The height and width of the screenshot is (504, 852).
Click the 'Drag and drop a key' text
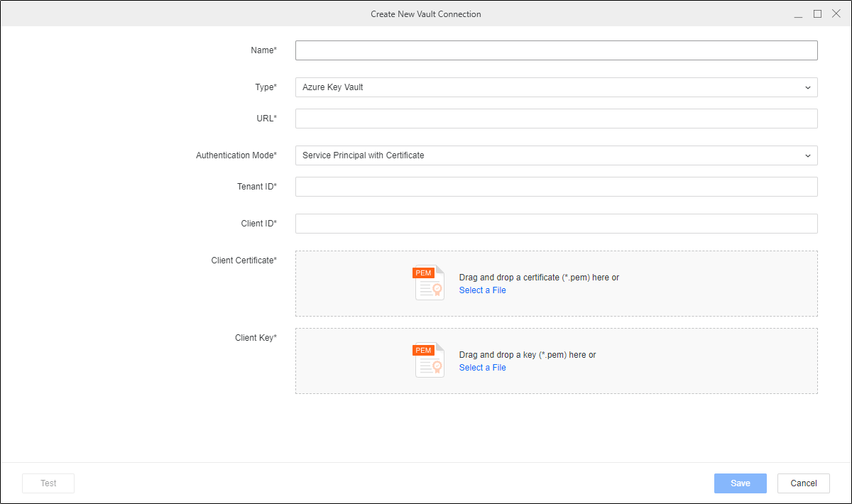tap(527, 355)
